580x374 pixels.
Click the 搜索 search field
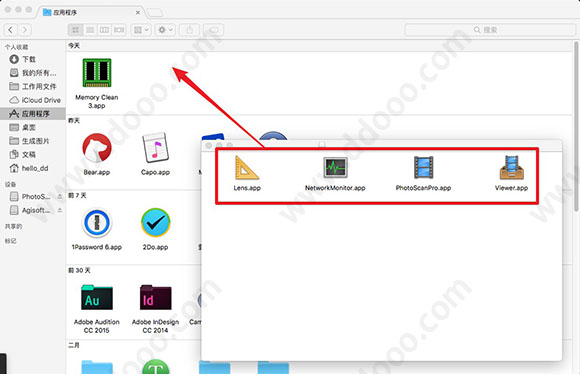pos(490,30)
